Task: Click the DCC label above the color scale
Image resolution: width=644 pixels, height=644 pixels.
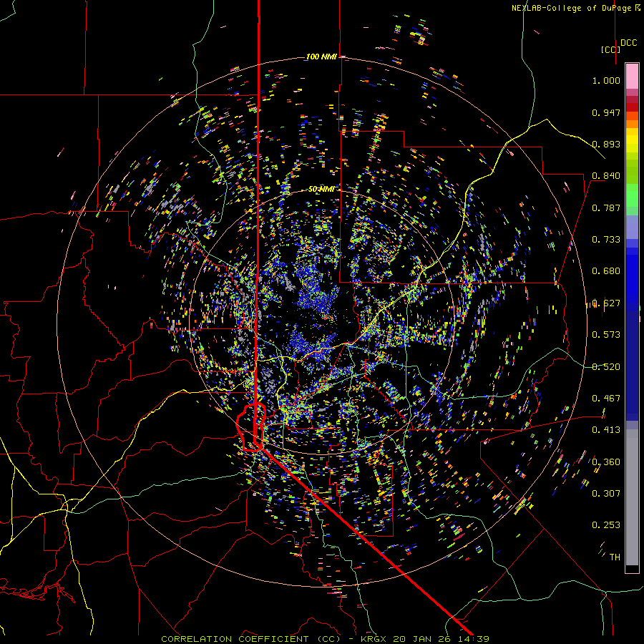Action: pos(628,43)
